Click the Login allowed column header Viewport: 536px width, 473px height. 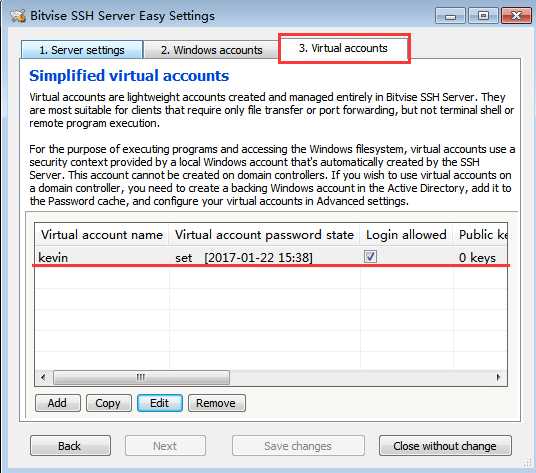coord(406,235)
